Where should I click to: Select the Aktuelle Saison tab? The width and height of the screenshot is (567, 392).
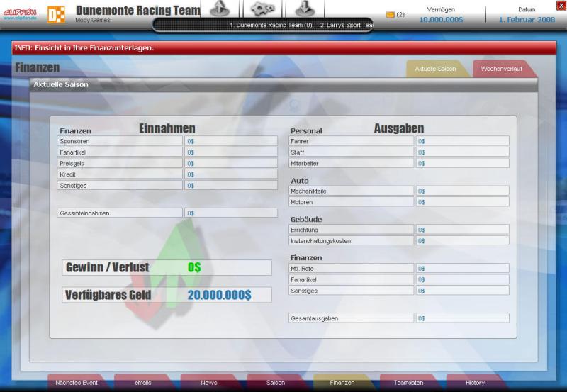435,69
